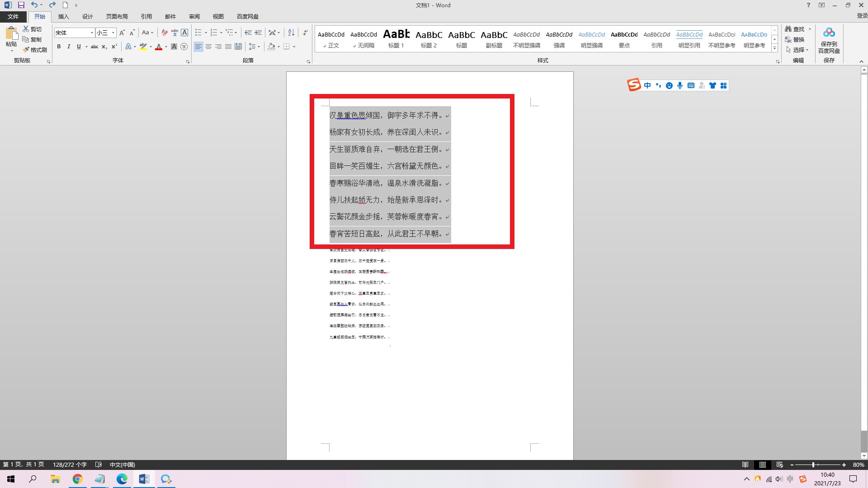Open File Explorer from taskbar

[55, 479]
